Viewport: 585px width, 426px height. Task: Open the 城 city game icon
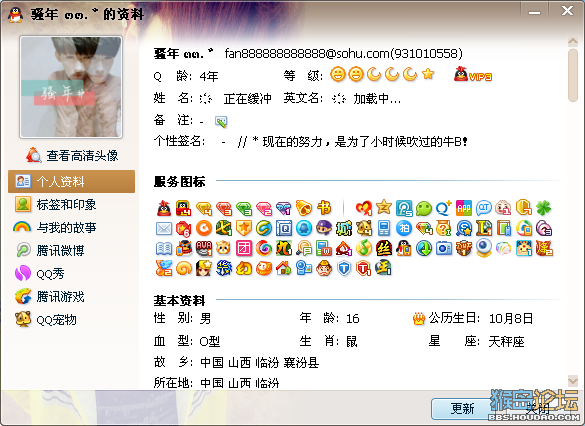click(x=344, y=228)
